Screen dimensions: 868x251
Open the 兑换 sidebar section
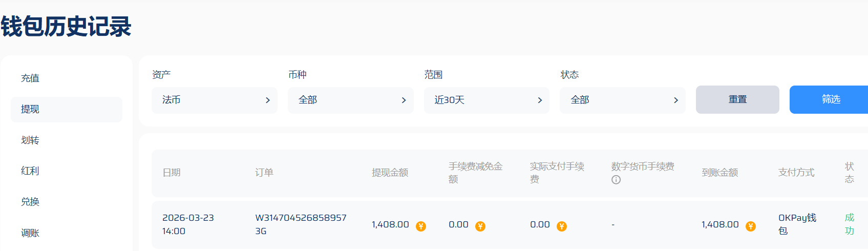[30, 202]
